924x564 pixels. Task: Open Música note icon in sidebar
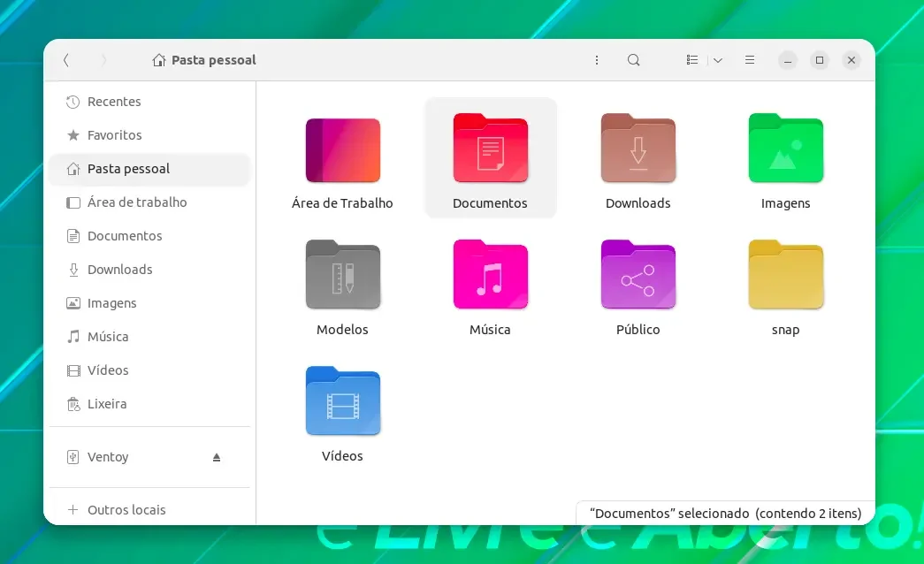[73, 337]
